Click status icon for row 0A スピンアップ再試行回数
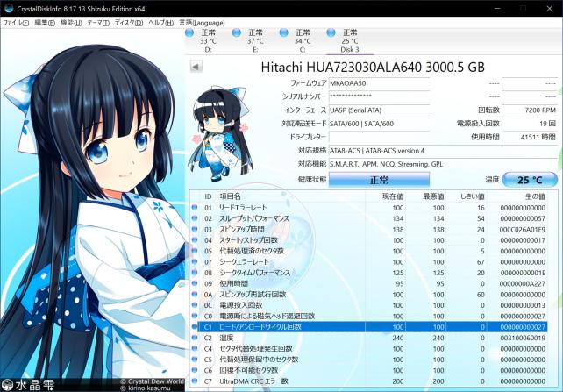Image resolution: width=563 pixels, height=392 pixels. tap(195, 294)
